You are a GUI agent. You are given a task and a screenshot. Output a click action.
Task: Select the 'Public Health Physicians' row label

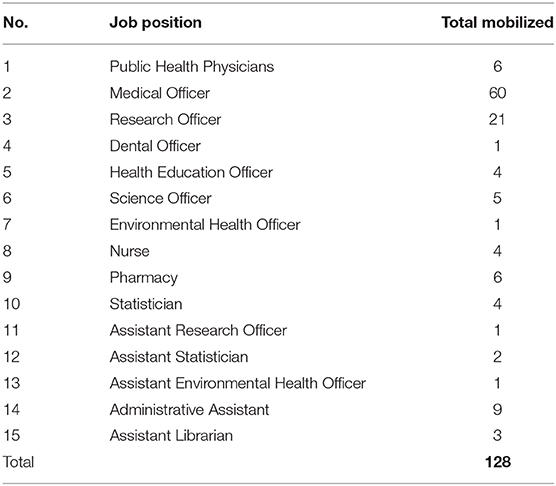192,67
